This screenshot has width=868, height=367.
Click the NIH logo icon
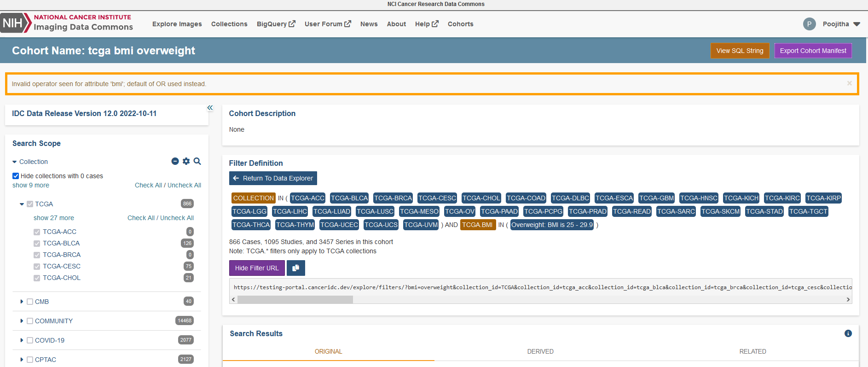[15, 23]
